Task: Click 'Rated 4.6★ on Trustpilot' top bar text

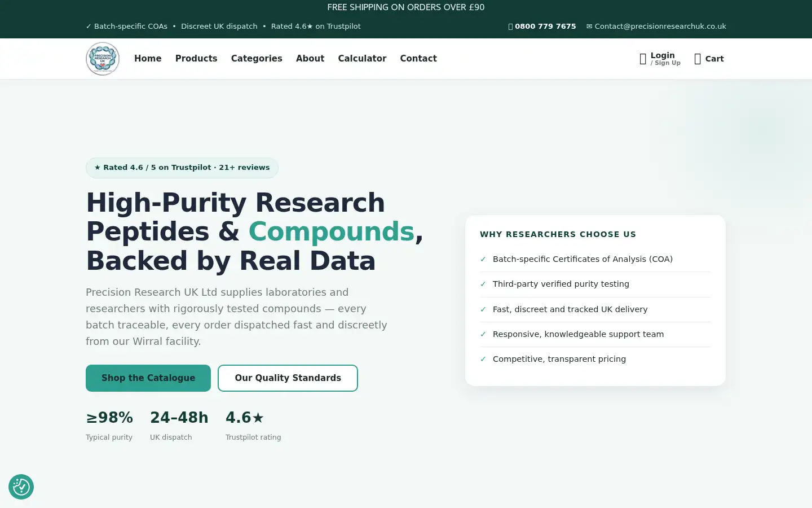Action: click(x=316, y=27)
